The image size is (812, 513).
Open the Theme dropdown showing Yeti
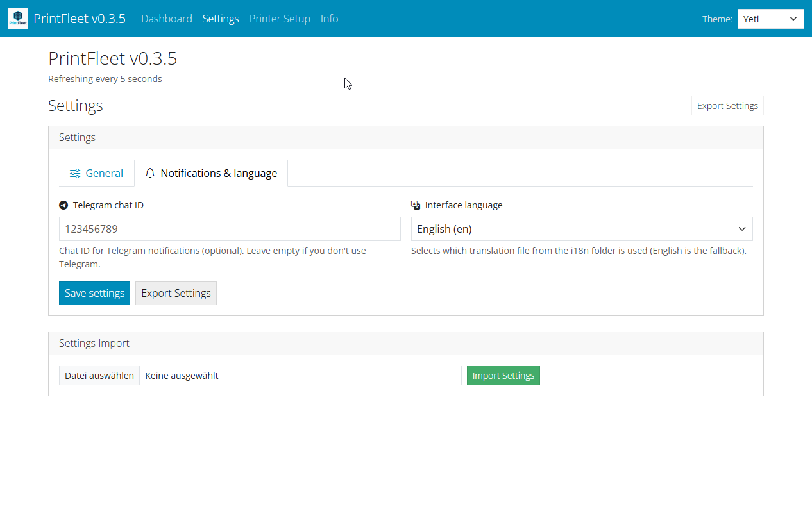pos(770,19)
